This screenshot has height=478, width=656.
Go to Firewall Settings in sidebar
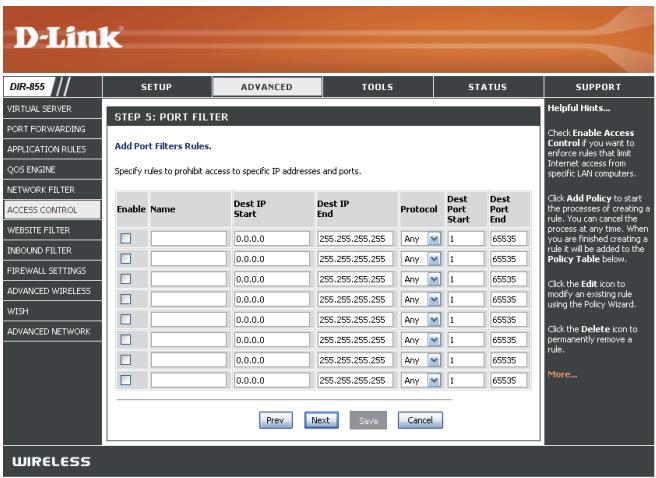(x=52, y=271)
